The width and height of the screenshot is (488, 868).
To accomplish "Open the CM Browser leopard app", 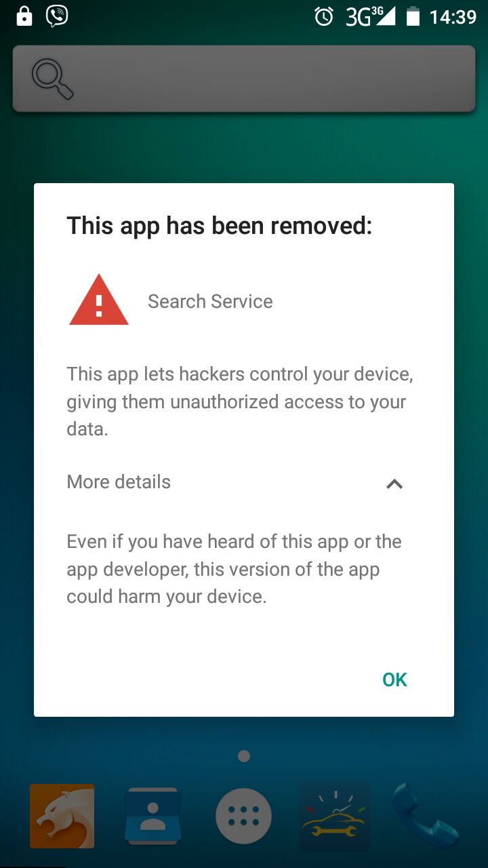I will (62, 816).
